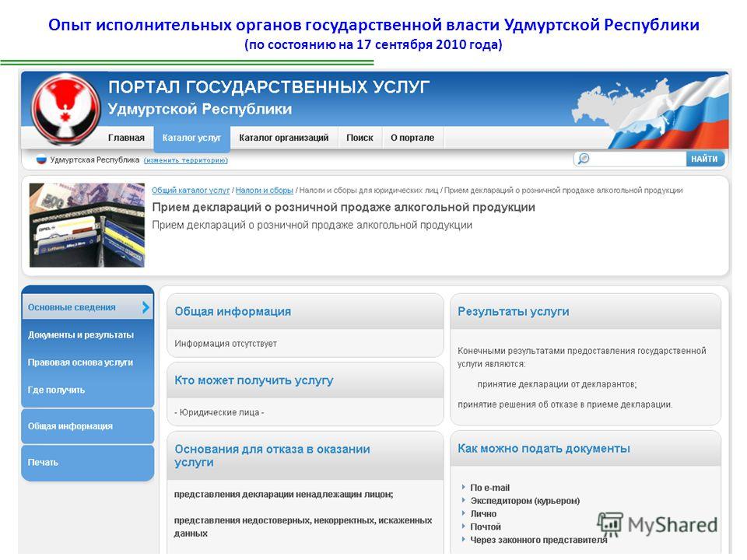747x560 pixels.
Task: Go to the Поиск tab
Action: pos(359,138)
